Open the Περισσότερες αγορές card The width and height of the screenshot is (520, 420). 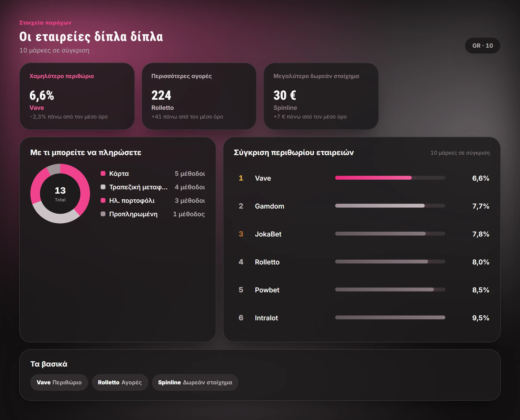199,96
